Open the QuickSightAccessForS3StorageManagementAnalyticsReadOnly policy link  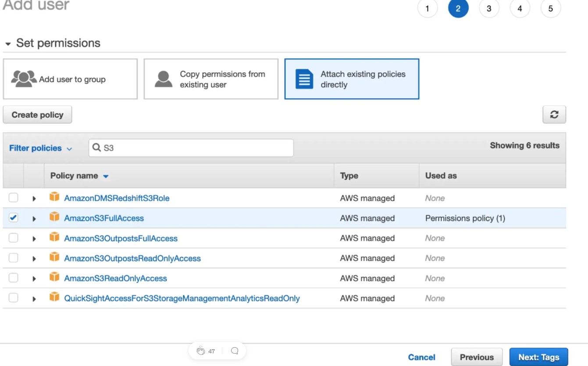(182, 298)
